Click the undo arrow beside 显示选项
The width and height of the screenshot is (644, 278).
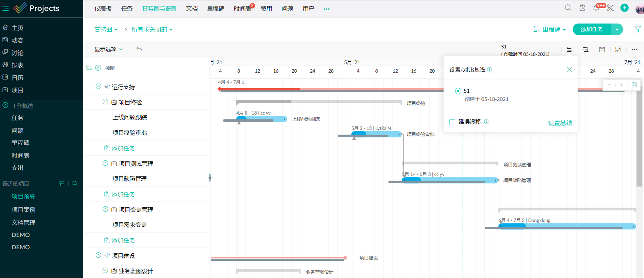(139, 49)
